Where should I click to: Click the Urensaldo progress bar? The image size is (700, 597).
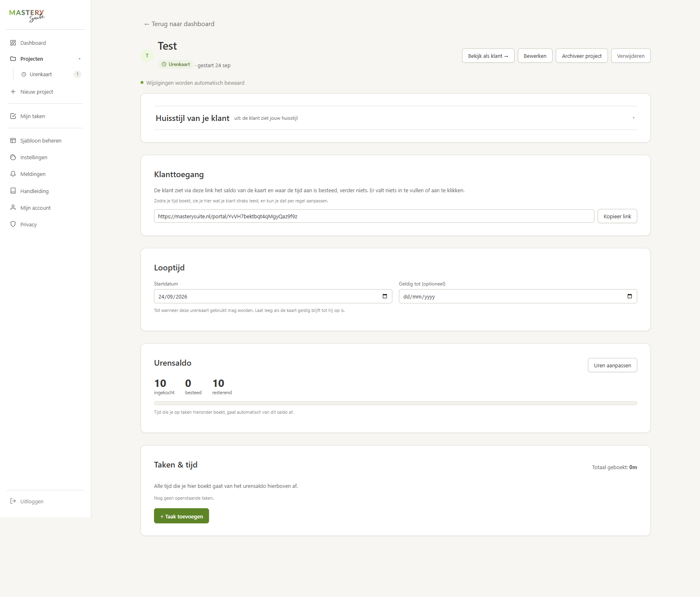[x=395, y=403]
